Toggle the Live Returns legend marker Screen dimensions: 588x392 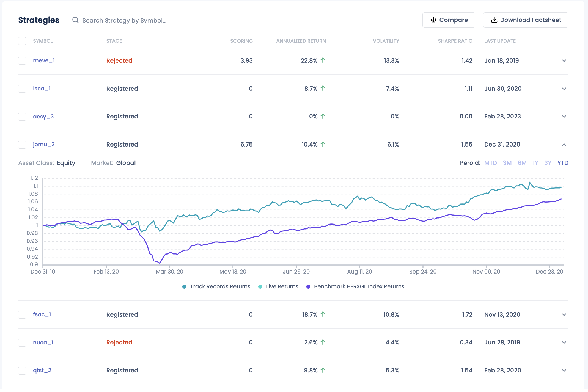pos(260,287)
